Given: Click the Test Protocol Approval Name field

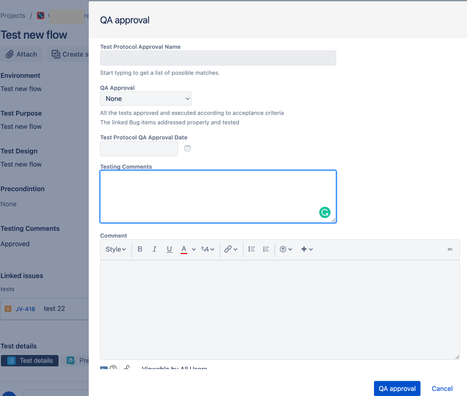Looking at the screenshot, I should [x=218, y=58].
